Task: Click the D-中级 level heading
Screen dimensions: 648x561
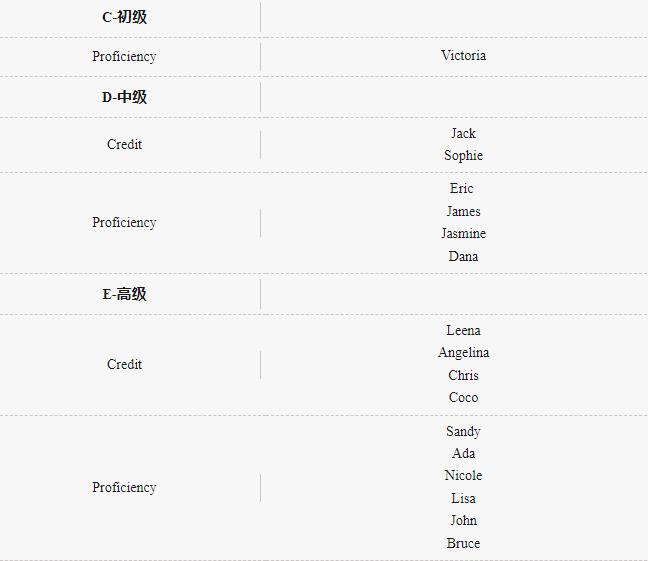Action: pos(124,97)
